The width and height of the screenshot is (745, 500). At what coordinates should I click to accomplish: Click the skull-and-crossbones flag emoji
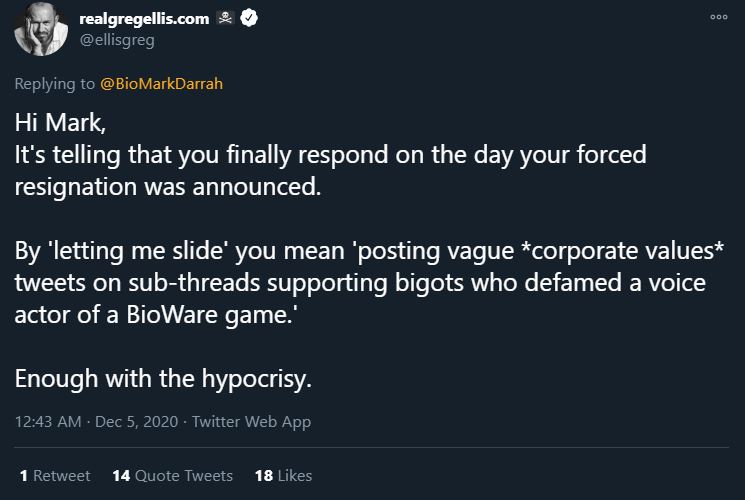[x=225, y=19]
